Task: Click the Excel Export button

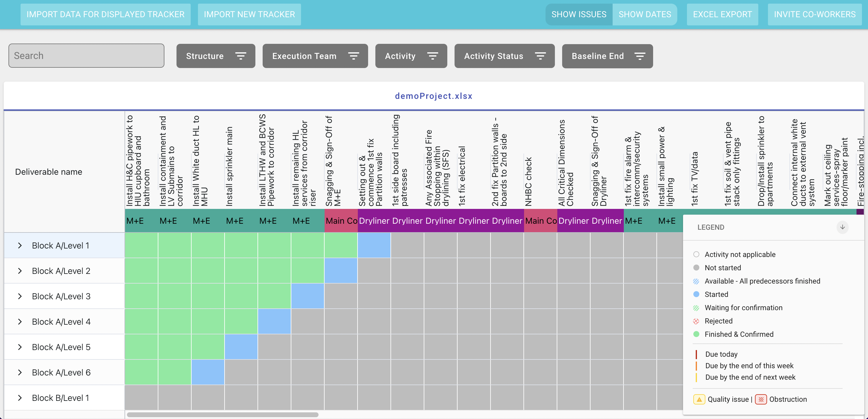Action: click(x=722, y=14)
